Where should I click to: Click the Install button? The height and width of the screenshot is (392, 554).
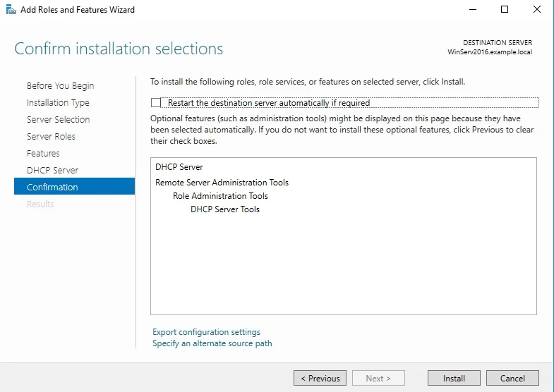coord(454,379)
